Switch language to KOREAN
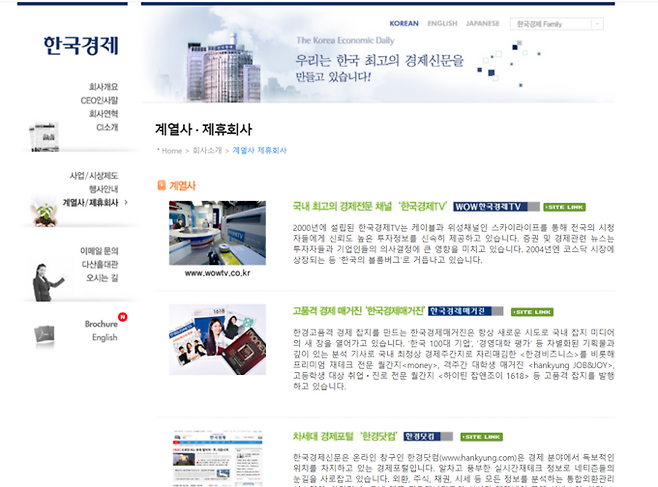This screenshot has width=658, height=487. pyautogui.click(x=404, y=23)
